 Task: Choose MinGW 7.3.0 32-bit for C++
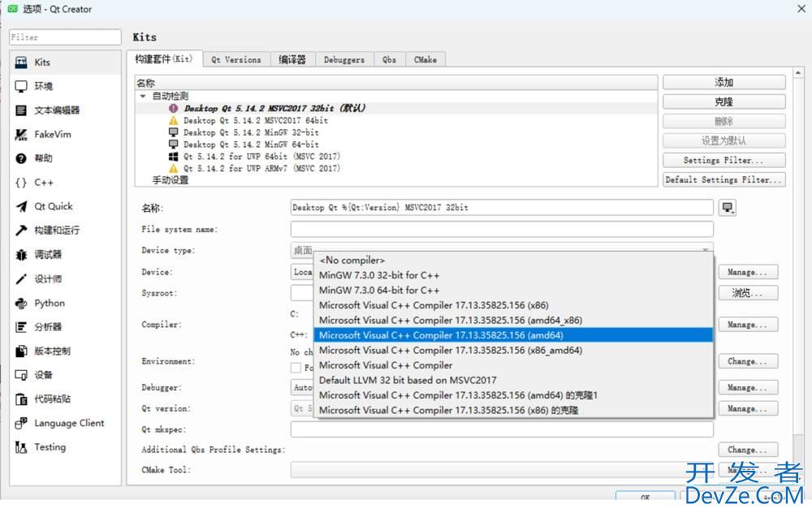point(513,275)
